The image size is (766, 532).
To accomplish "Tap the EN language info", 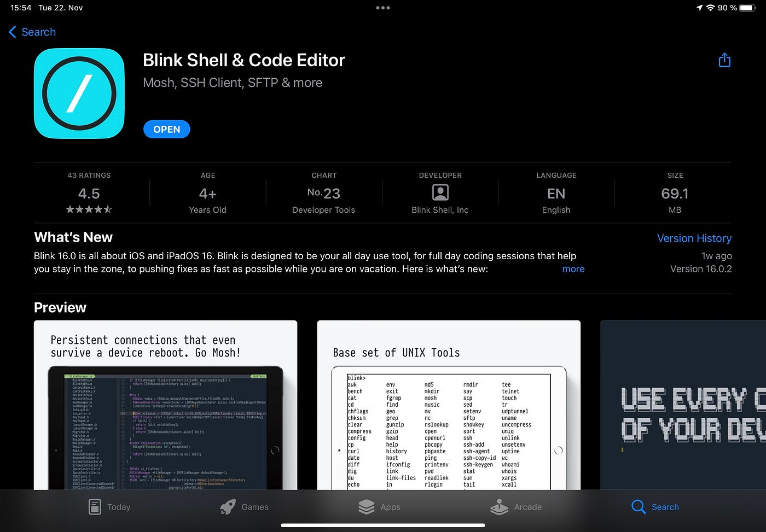I will coord(556,194).
